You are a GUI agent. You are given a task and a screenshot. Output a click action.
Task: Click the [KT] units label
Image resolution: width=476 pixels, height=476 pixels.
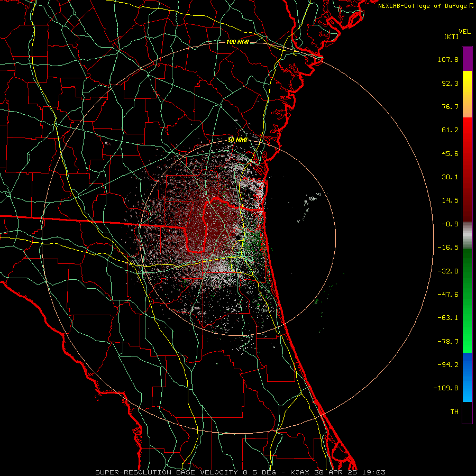pos(451,36)
